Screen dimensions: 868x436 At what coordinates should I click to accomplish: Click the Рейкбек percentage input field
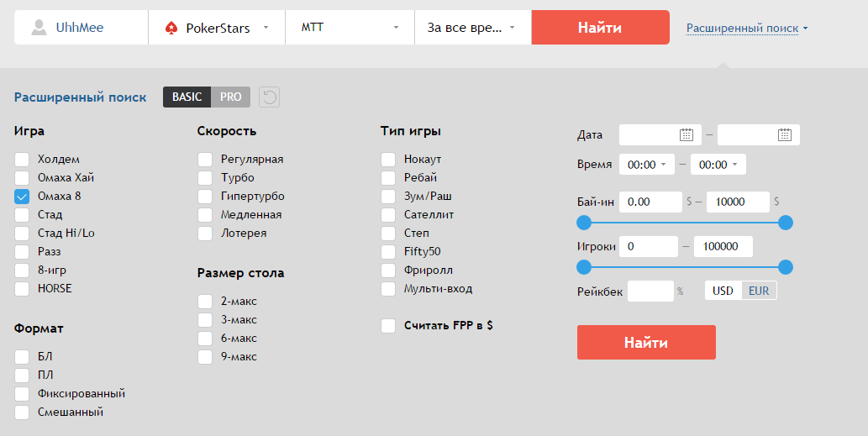pos(650,291)
